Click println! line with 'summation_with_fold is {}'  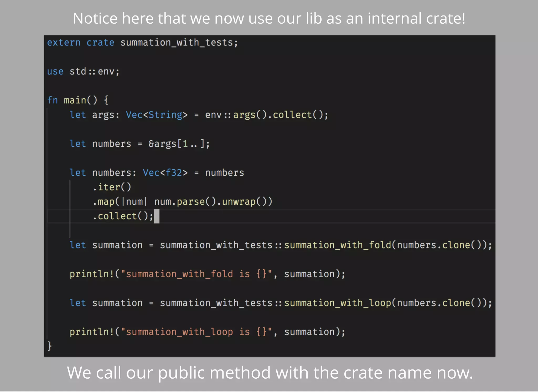click(207, 274)
